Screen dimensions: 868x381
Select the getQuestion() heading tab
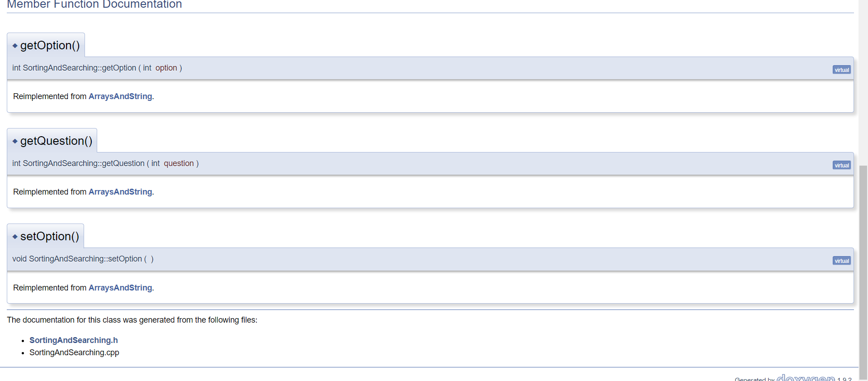click(52, 141)
